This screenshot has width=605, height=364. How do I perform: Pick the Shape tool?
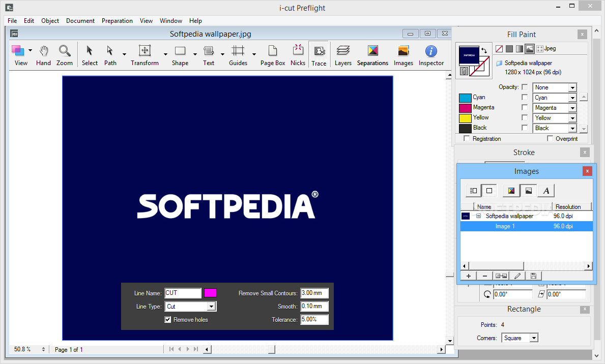(x=180, y=55)
